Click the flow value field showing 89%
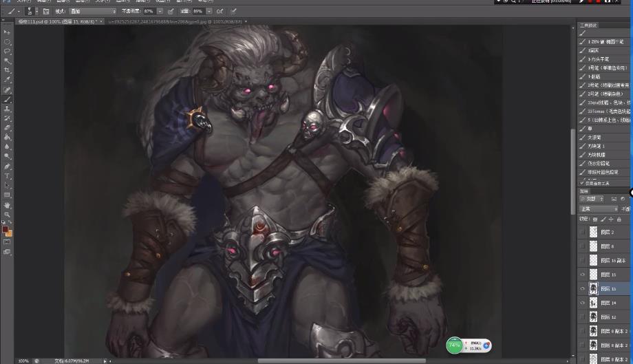The width and height of the screenshot is (633, 364). 199,11
